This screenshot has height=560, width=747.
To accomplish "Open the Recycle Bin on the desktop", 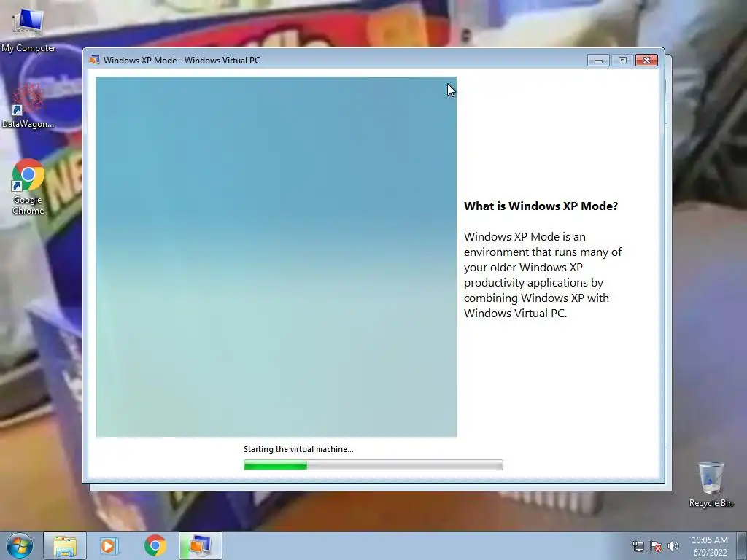I will click(711, 484).
